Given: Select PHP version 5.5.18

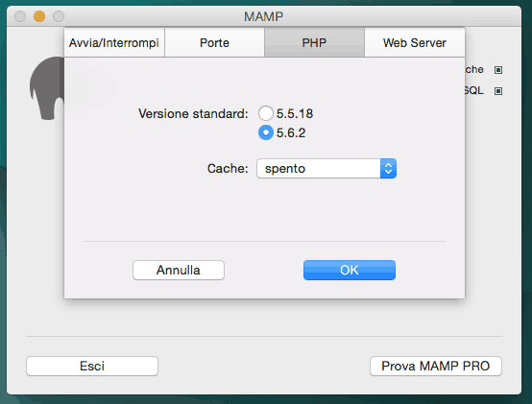Looking at the screenshot, I should tap(266, 113).
